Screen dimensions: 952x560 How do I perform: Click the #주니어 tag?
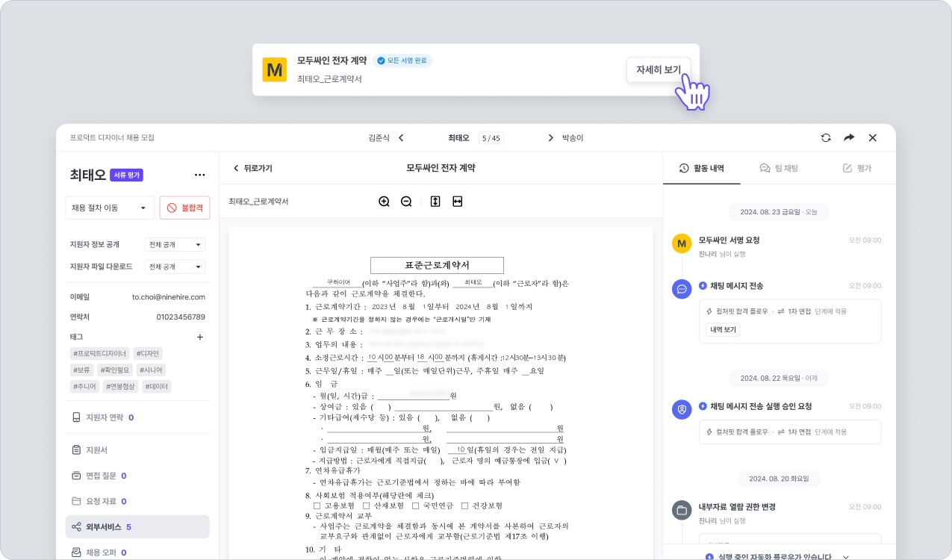click(x=84, y=386)
